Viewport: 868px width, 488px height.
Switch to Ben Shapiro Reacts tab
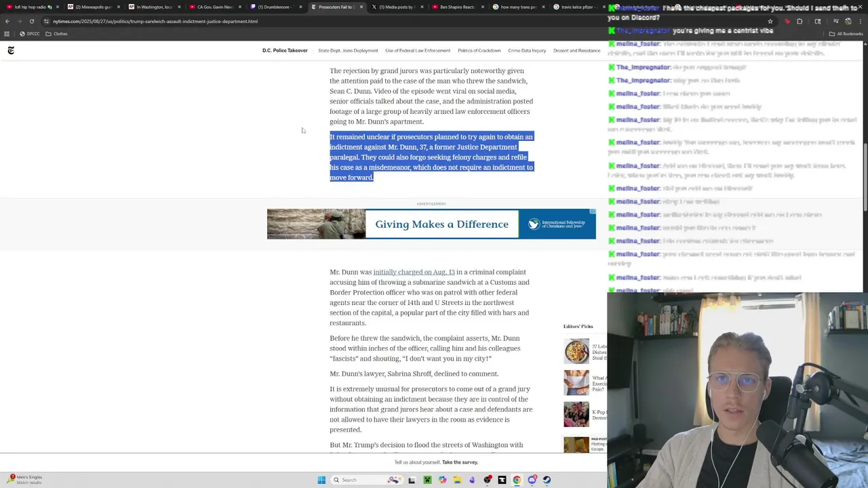pos(456,7)
